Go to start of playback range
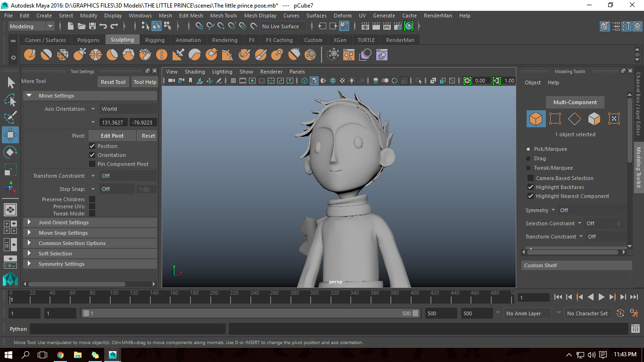 [558, 297]
